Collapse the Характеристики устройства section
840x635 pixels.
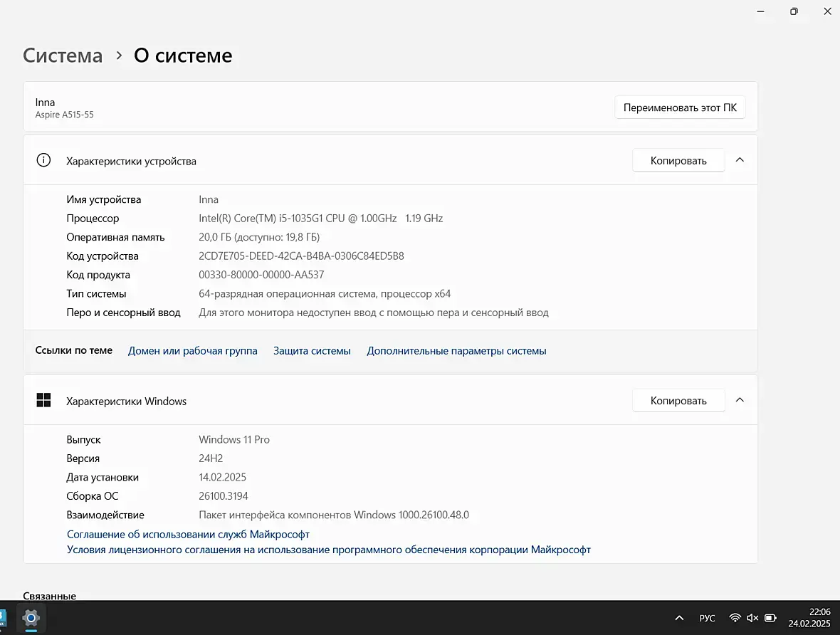click(x=740, y=160)
